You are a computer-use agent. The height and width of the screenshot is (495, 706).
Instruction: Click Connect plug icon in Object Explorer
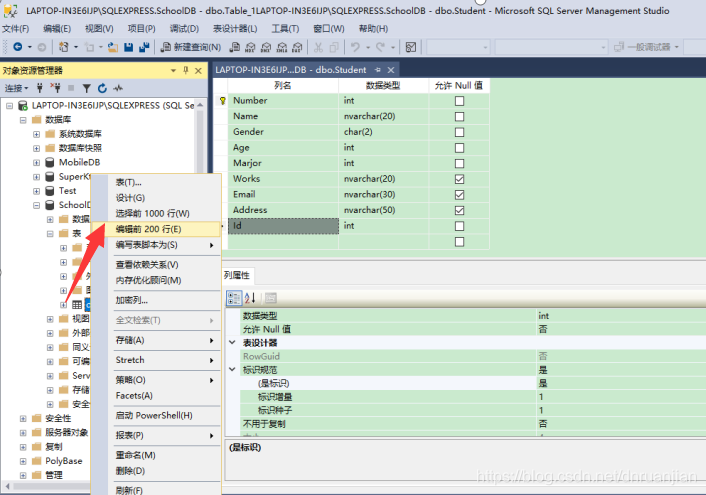pyautogui.click(x=40, y=88)
